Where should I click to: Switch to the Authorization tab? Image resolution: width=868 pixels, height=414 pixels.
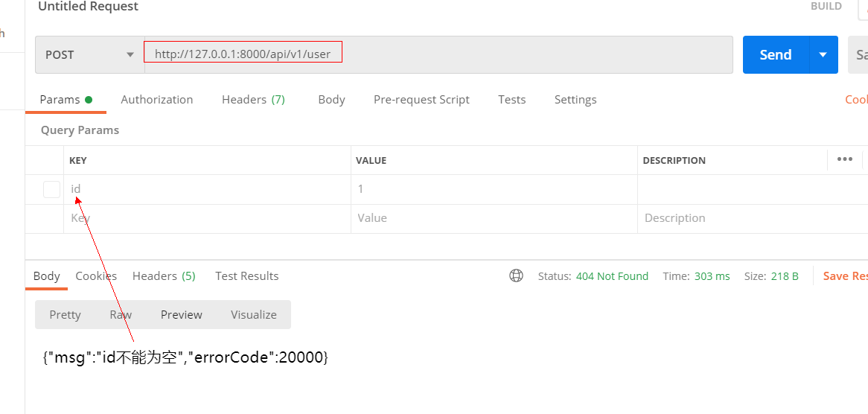pos(156,99)
